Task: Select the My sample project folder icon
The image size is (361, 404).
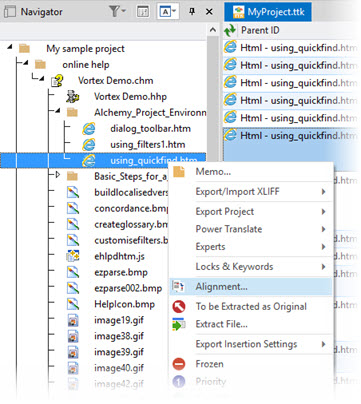Action: pos(24,49)
